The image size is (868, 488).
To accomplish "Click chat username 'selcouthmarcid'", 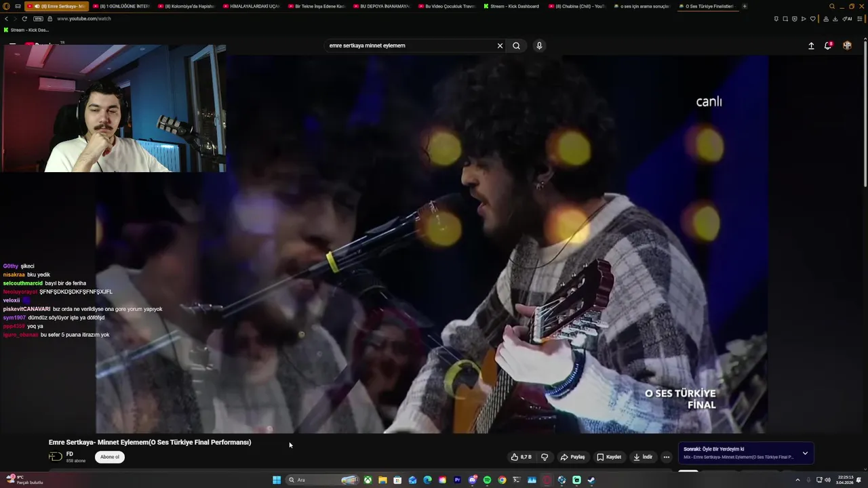I will point(22,283).
